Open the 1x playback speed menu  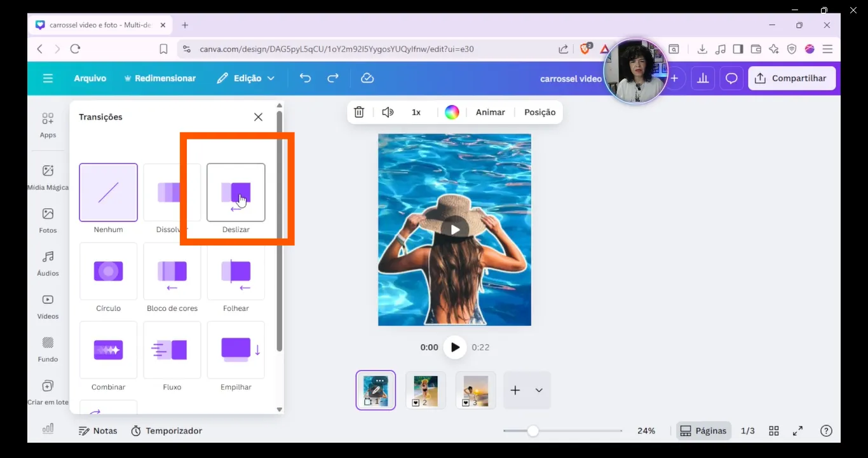click(416, 112)
